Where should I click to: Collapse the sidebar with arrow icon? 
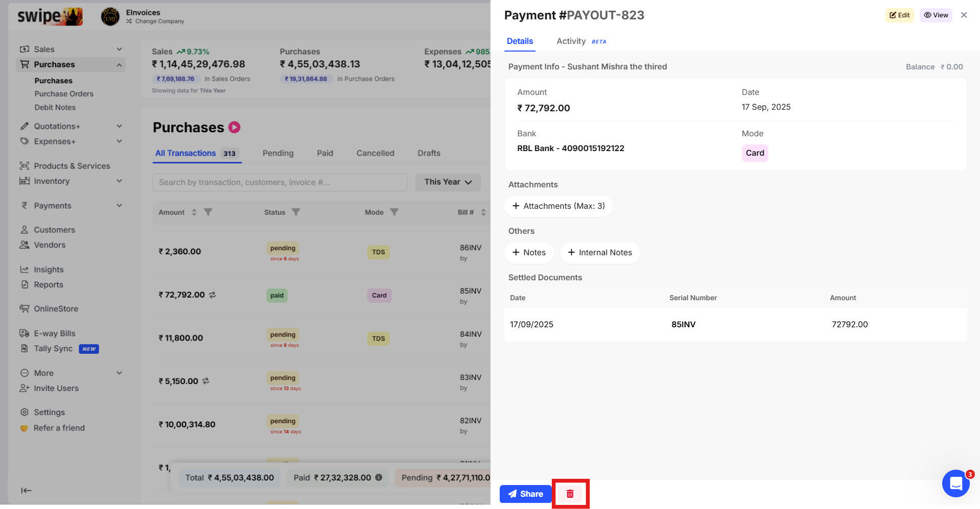(x=26, y=491)
